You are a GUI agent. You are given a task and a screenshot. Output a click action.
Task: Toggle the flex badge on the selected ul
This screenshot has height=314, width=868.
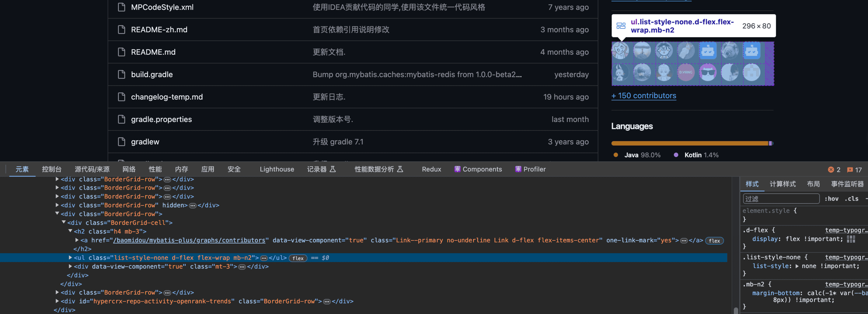click(298, 258)
